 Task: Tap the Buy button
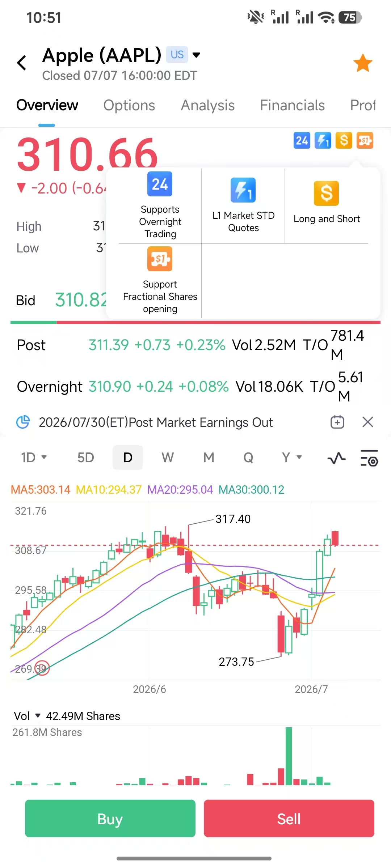(110, 818)
